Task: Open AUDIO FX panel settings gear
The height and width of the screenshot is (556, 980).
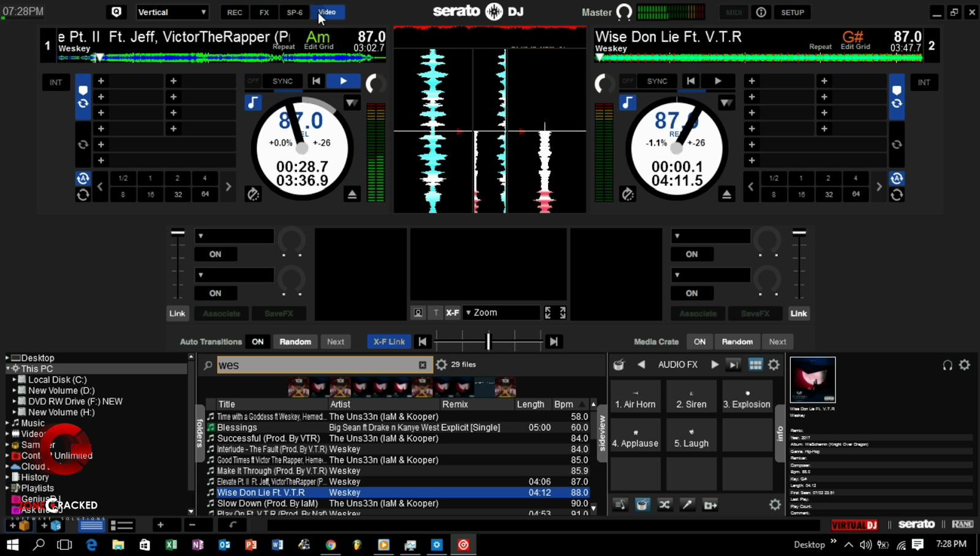Action: point(774,365)
